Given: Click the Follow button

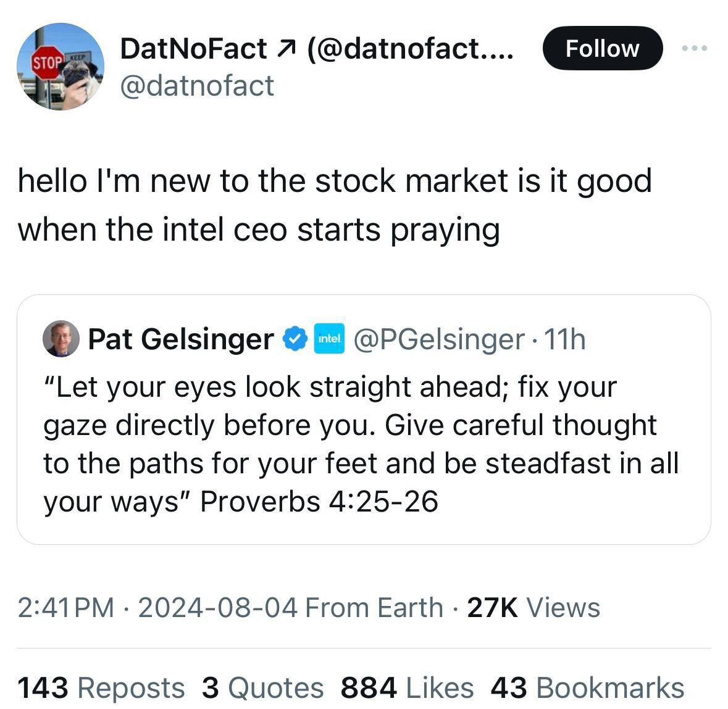Looking at the screenshot, I should pyautogui.click(x=602, y=48).
